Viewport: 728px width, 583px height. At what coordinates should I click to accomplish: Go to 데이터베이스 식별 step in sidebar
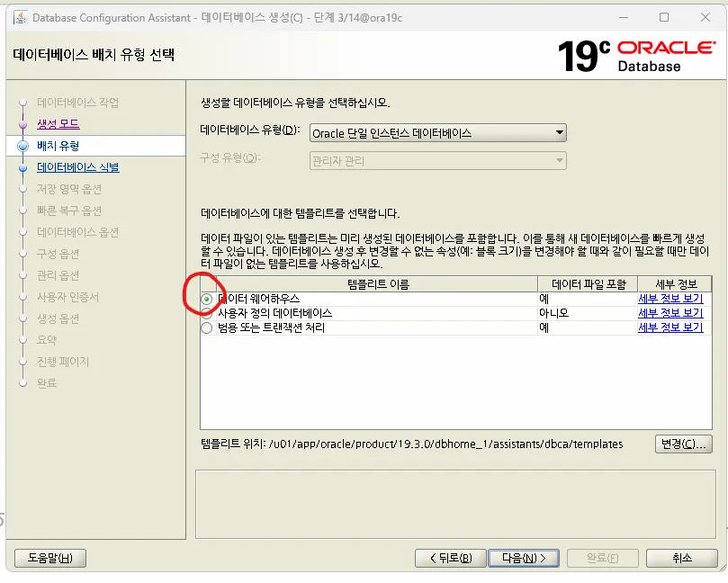pos(78,167)
